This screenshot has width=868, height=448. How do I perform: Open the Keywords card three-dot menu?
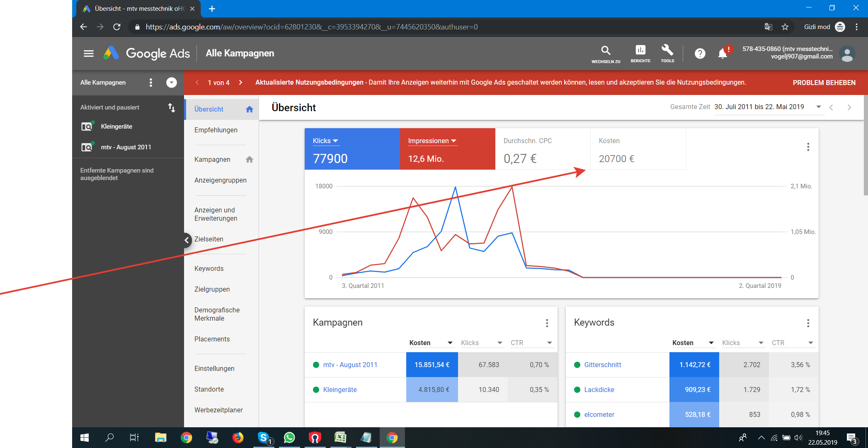coord(808,323)
